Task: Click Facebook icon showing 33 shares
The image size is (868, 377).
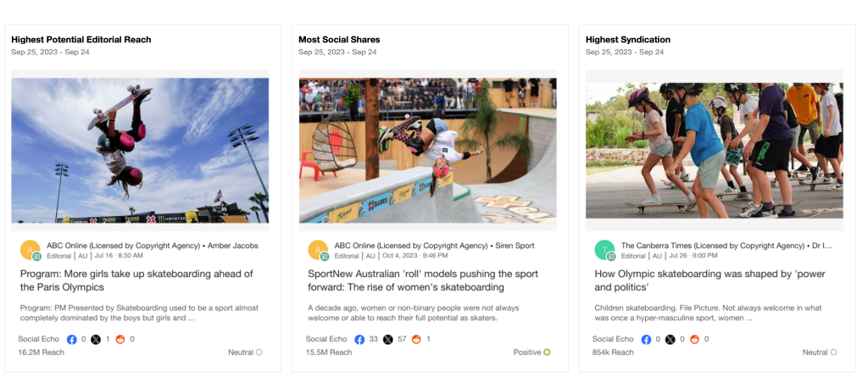Action: click(359, 339)
